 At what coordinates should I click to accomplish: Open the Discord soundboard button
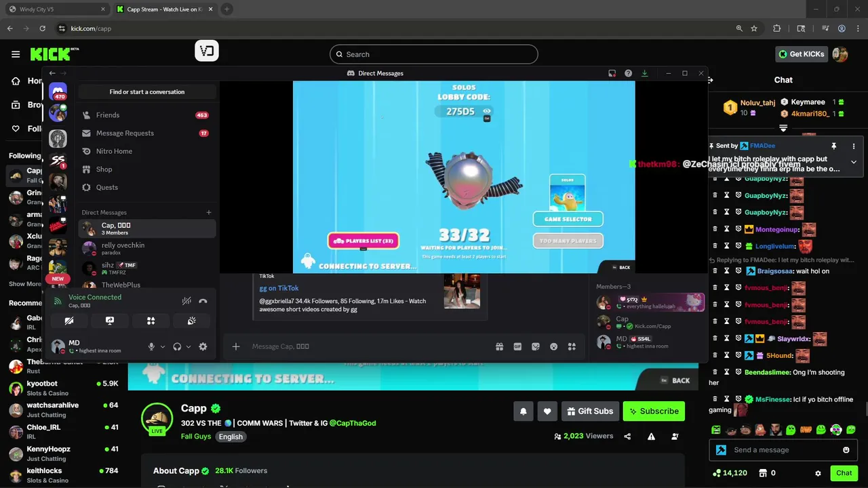(x=192, y=321)
